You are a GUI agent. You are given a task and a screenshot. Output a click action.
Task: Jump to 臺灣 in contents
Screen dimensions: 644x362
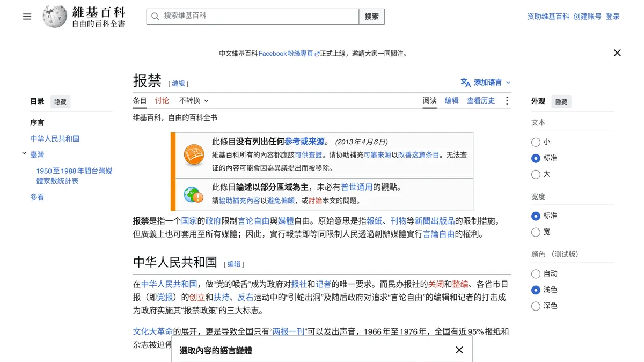click(37, 154)
